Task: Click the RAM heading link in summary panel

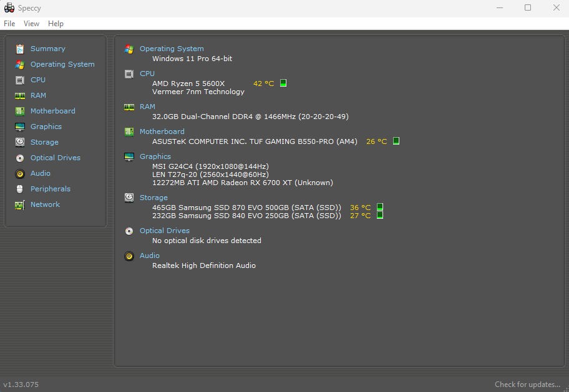Action: pos(147,107)
